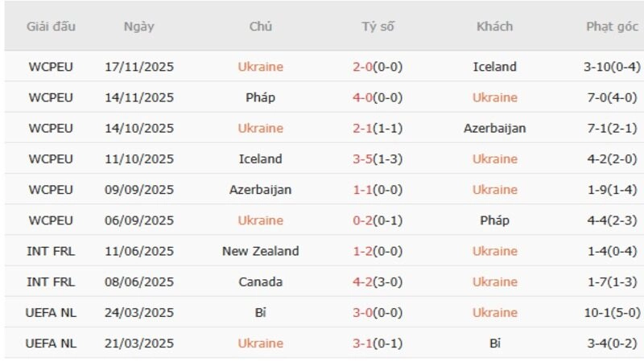Viewport: 644px width, 362px height.
Task: Click the date 11/06/2025
Action: pos(139,251)
